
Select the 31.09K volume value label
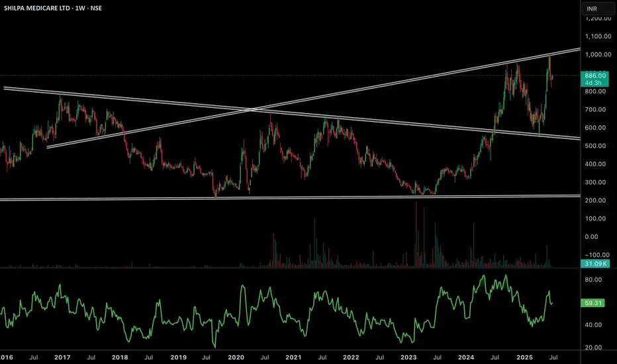click(x=595, y=263)
